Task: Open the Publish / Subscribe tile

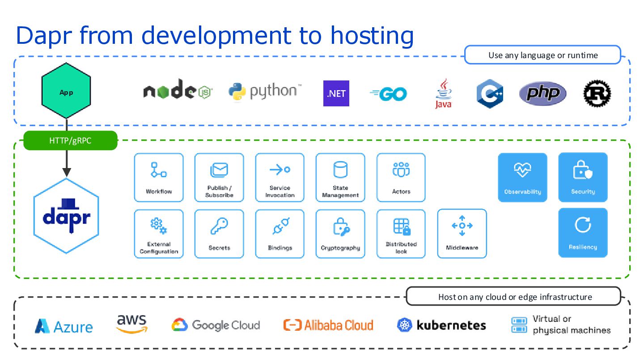Action: [x=219, y=177]
